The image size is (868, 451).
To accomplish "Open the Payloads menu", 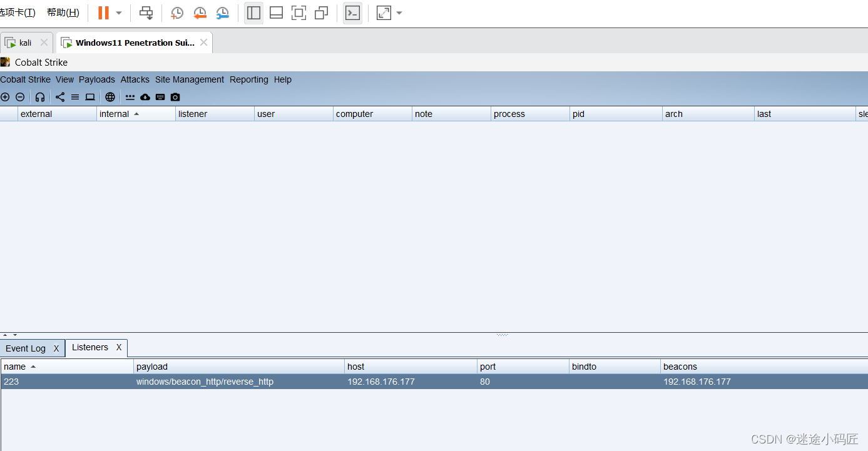I will [97, 79].
